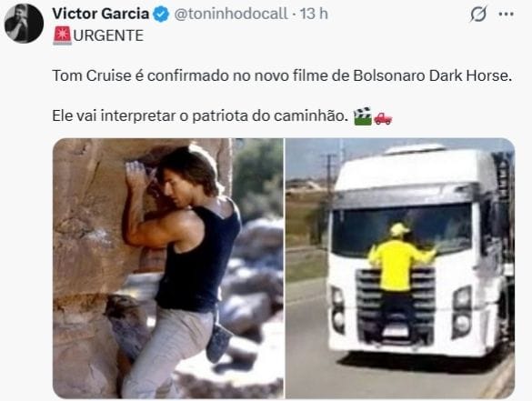Screen dimensions: 532x401
Task: Enlarge the left rock climber photo
Action: (x=168, y=268)
